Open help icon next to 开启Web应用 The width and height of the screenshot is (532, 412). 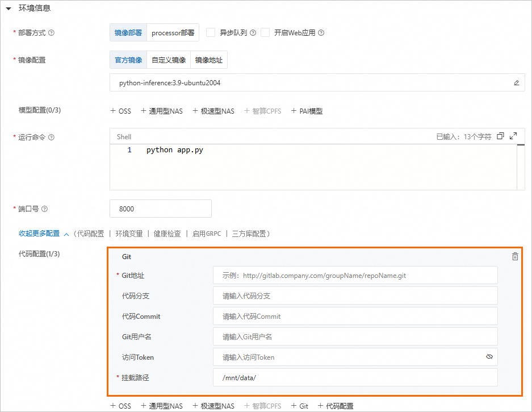[321, 33]
